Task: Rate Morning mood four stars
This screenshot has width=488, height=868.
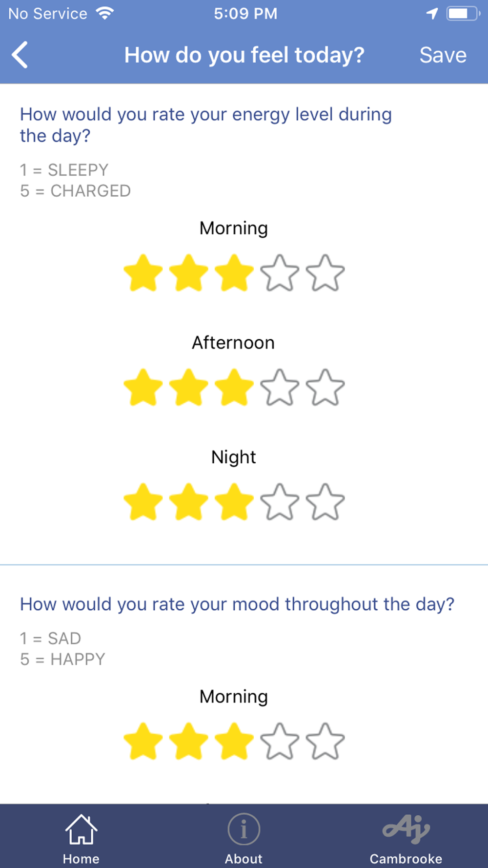Action: tap(280, 741)
